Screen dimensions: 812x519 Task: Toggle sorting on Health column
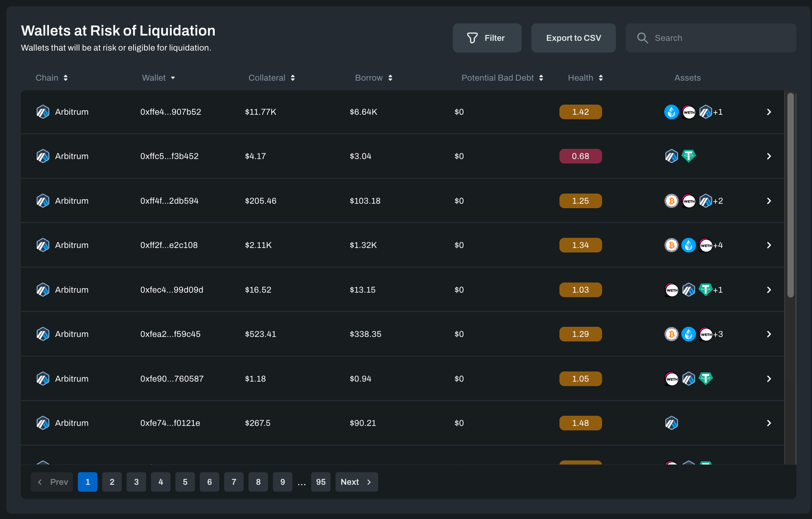(600, 78)
